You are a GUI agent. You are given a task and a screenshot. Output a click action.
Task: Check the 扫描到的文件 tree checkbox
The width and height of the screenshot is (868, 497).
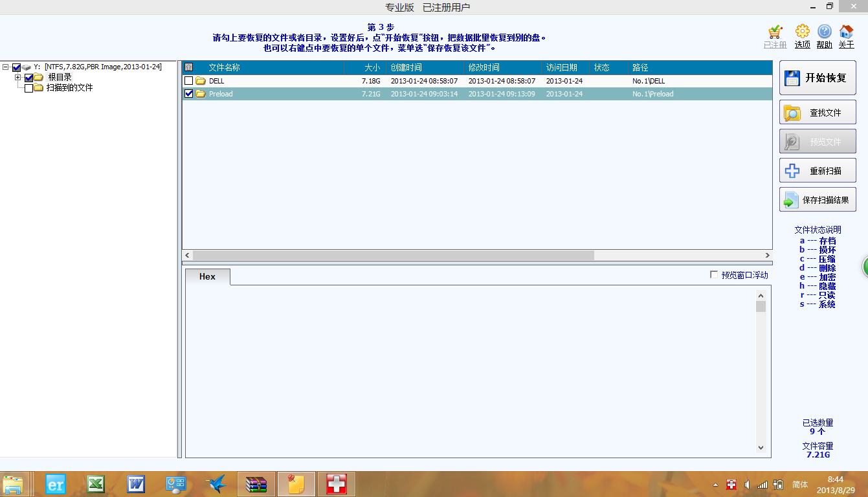28,88
